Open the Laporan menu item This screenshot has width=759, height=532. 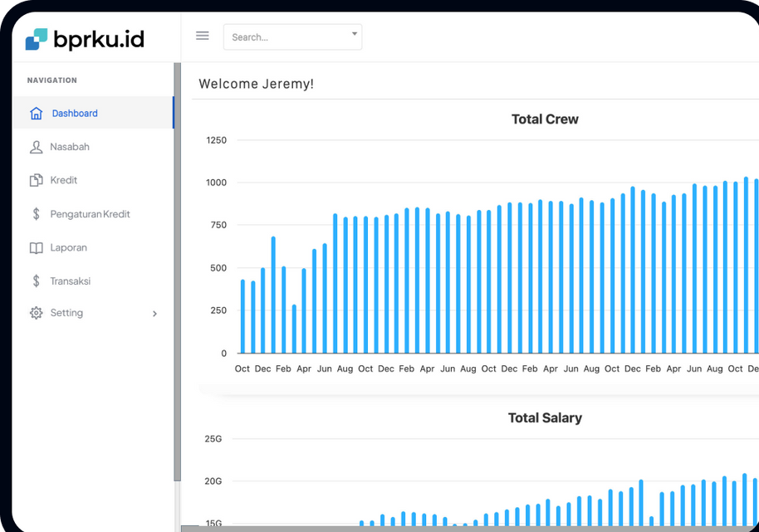tap(93, 247)
